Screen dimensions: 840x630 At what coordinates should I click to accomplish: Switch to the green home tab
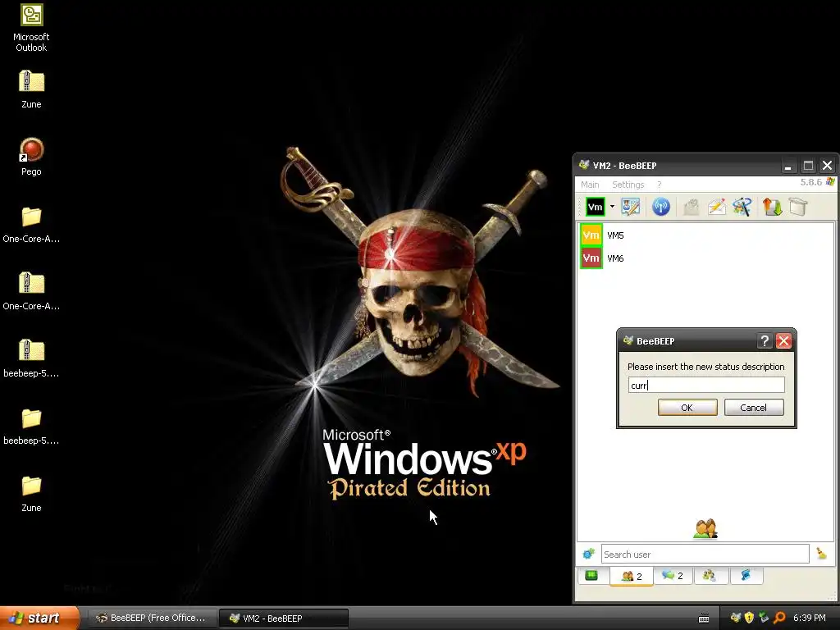[x=592, y=575]
